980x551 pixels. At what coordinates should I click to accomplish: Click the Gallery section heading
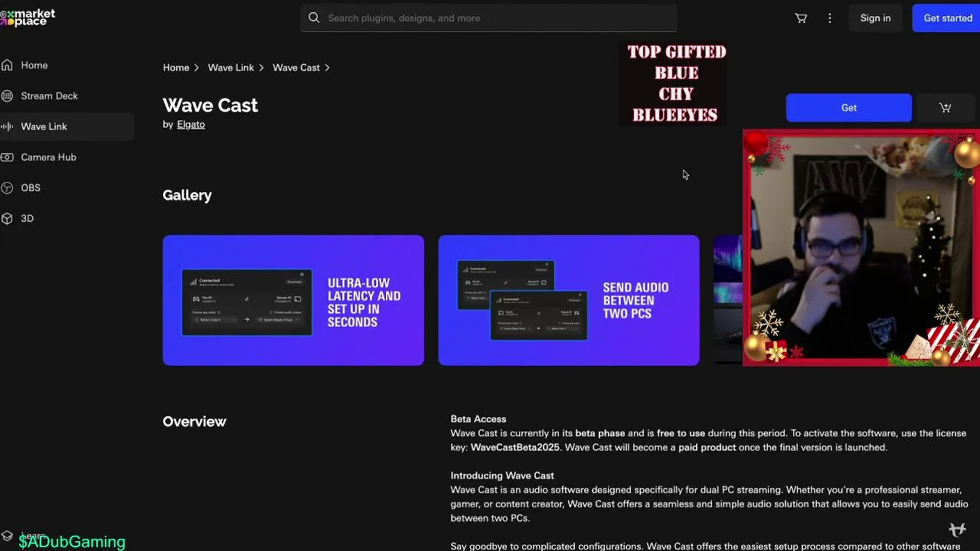(187, 195)
